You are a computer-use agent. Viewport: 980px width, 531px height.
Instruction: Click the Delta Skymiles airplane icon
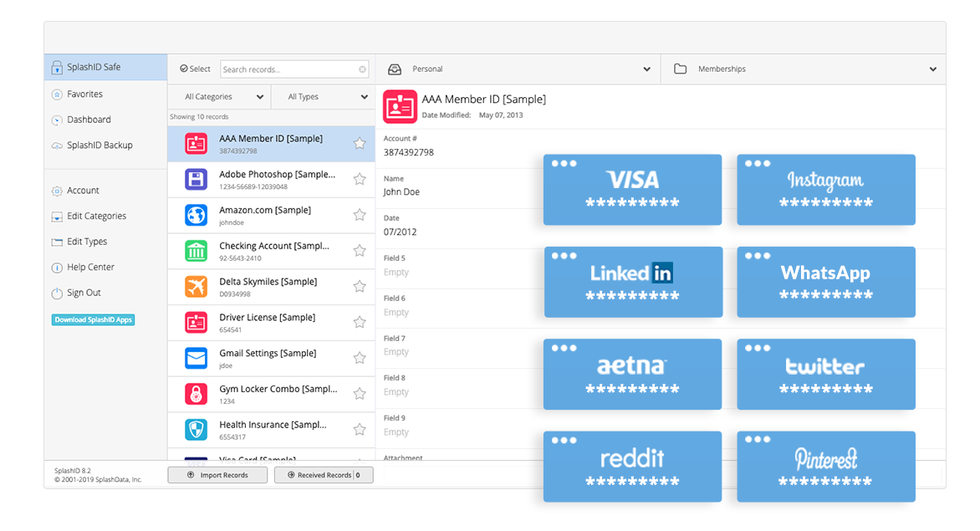[197, 287]
